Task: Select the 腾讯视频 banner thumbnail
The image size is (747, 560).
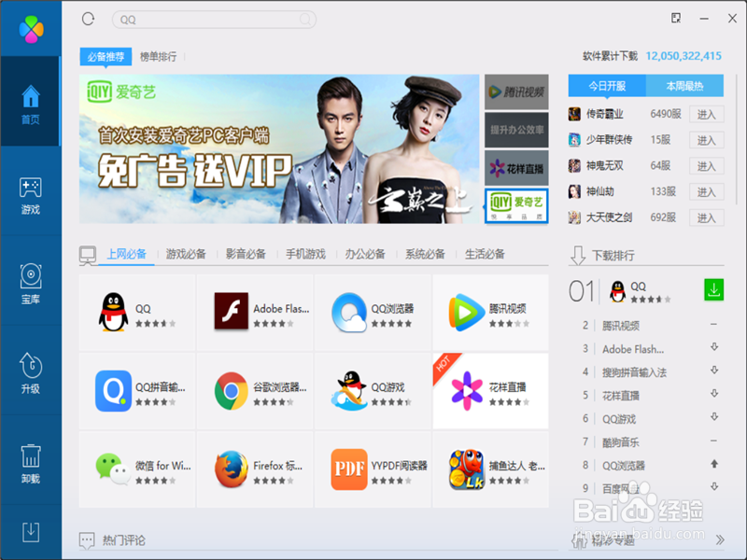Action: point(517,91)
